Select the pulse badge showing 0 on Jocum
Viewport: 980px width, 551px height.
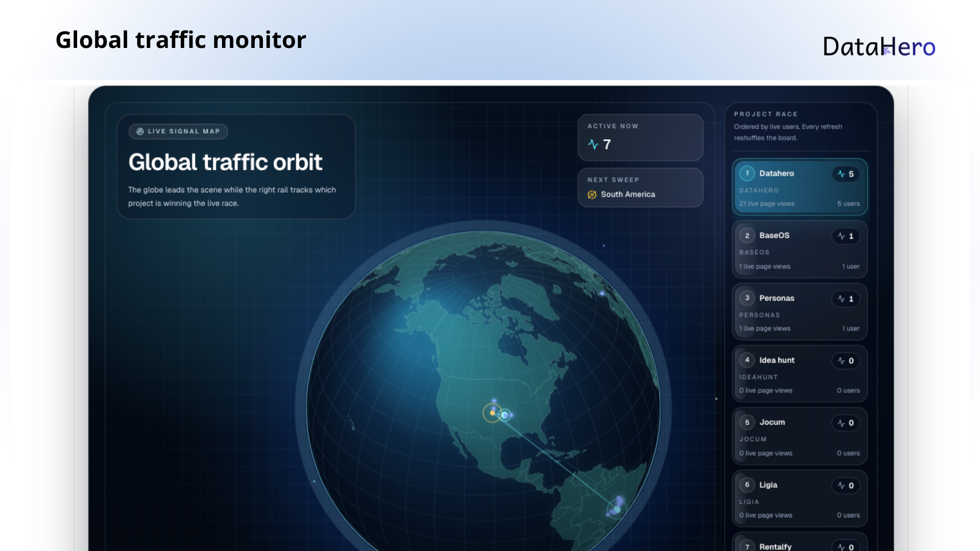[x=845, y=423]
